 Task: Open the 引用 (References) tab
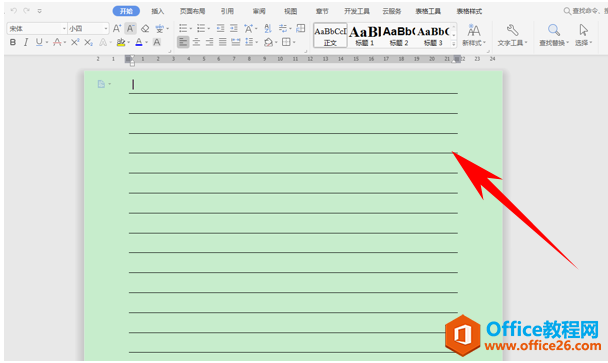click(227, 11)
